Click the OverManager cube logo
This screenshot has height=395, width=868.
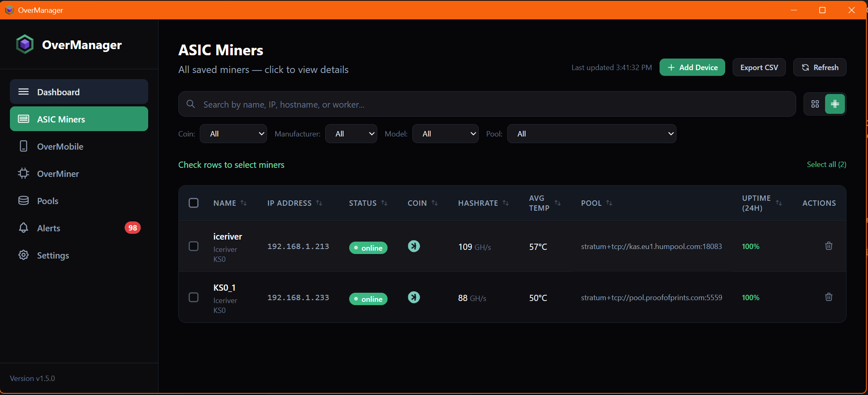tap(25, 44)
